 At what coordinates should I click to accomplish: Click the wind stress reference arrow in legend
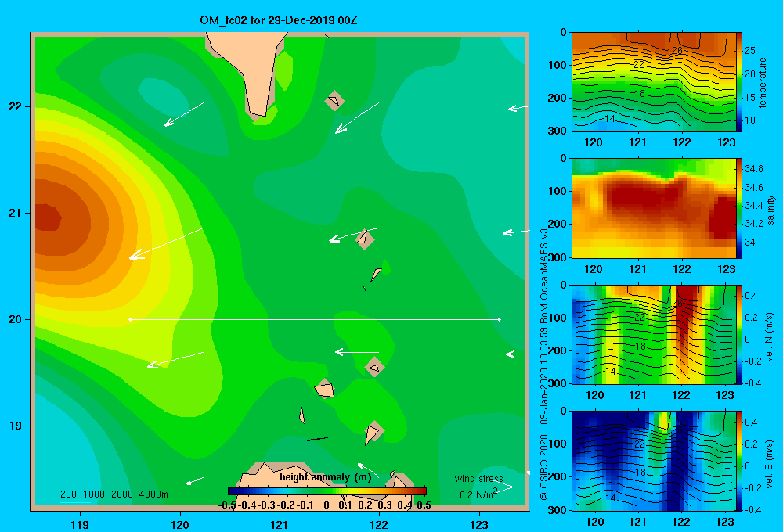tap(481, 487)
